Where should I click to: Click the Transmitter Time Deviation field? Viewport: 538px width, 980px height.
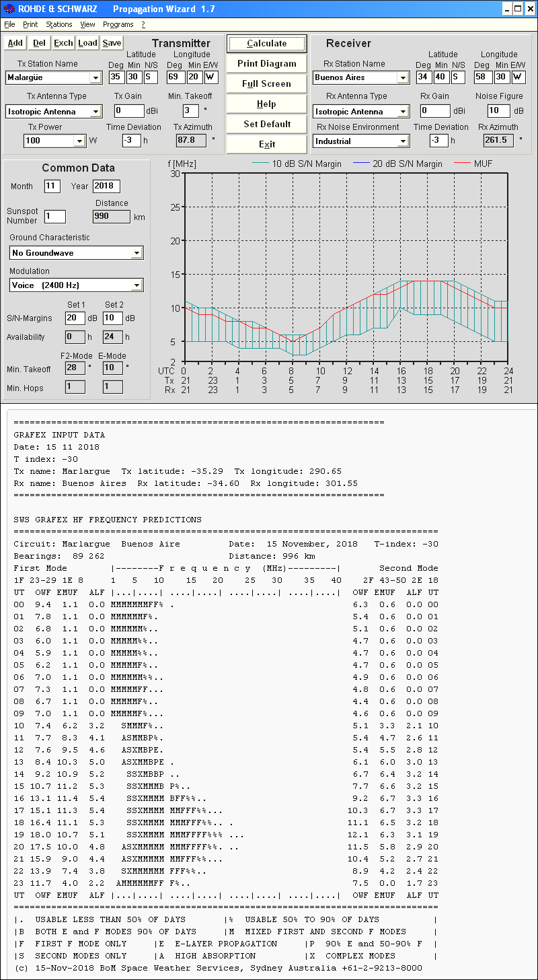click(x=132, y=141)
